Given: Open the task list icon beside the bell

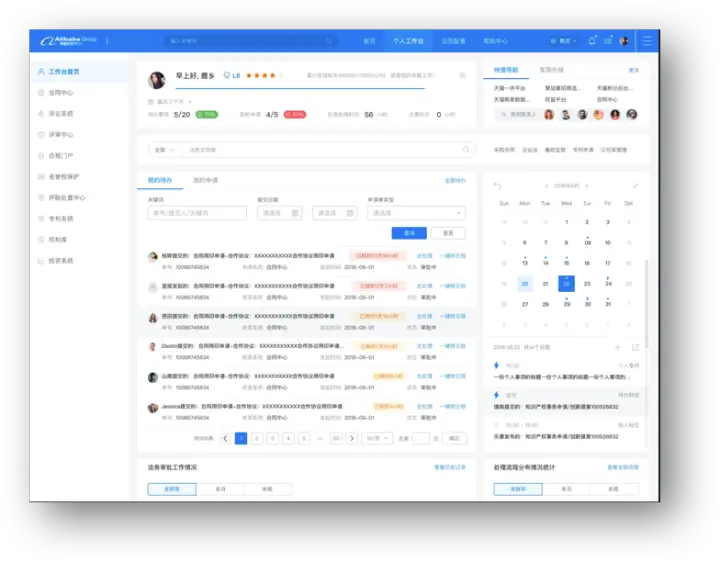Looking at the screenshot, I should pos(608,40).
